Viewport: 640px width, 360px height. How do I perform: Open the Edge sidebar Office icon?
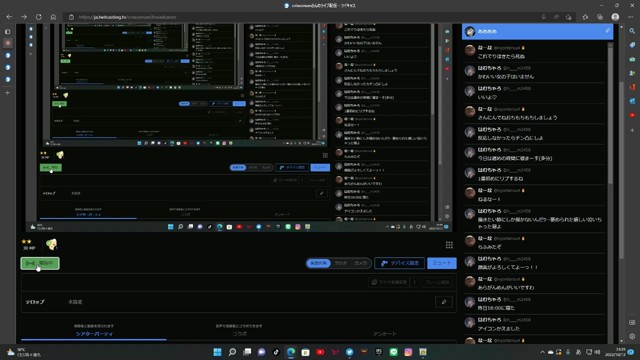click(x=632, y=87)
